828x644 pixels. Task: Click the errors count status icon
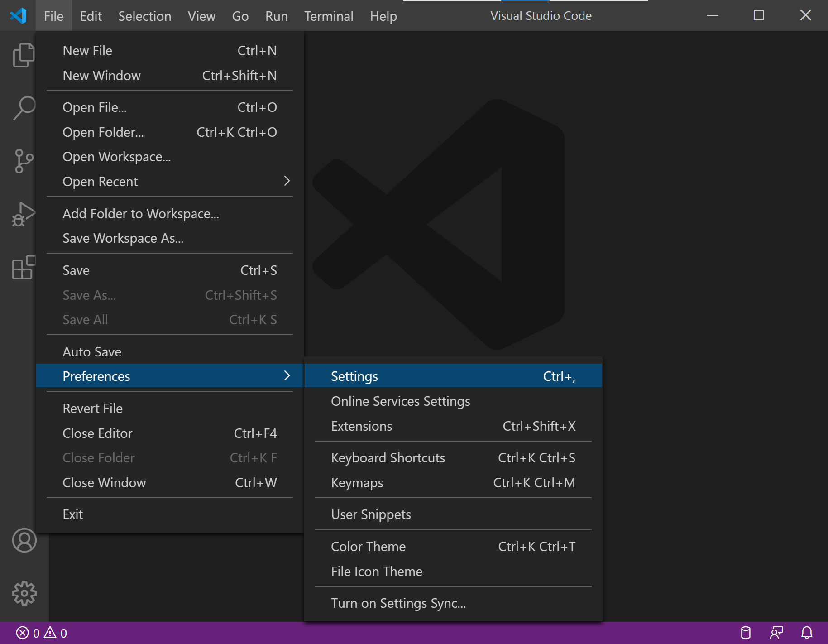click(x=23, y=633)
